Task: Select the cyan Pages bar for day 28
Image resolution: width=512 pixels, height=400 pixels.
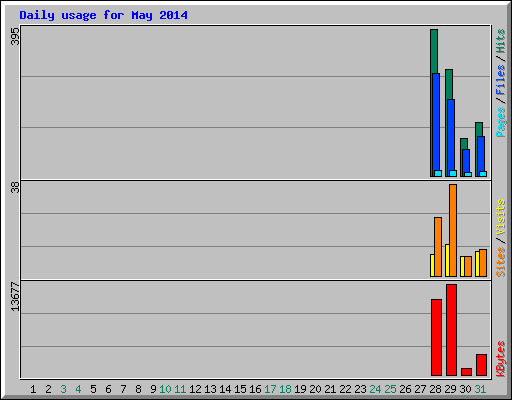Action: tap(438, 173)
